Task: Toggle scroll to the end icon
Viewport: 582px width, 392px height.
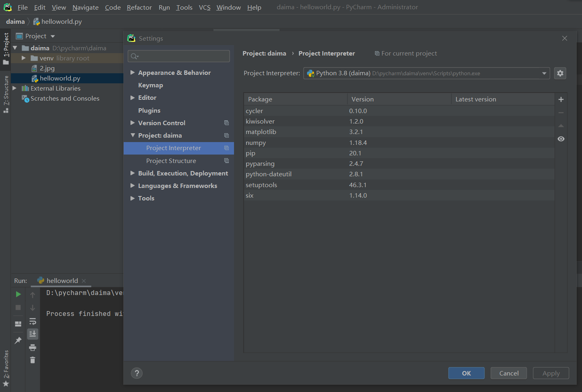Action: coord(33,334)
